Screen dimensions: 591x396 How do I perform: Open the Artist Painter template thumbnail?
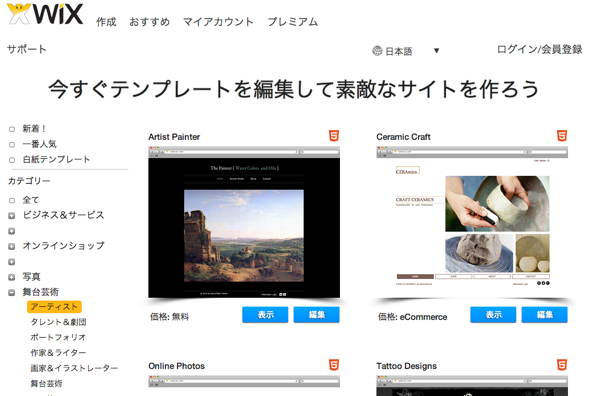(x=244, y=222)
